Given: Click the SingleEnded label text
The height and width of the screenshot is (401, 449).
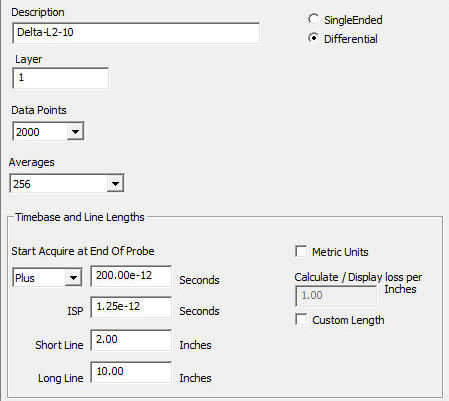Looking at the screenshot, I should coord(353,20).
